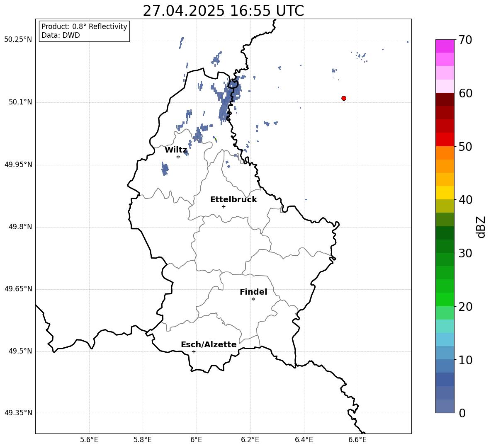Click the Ettelbruck city label
491x448 pixels.
233,200
